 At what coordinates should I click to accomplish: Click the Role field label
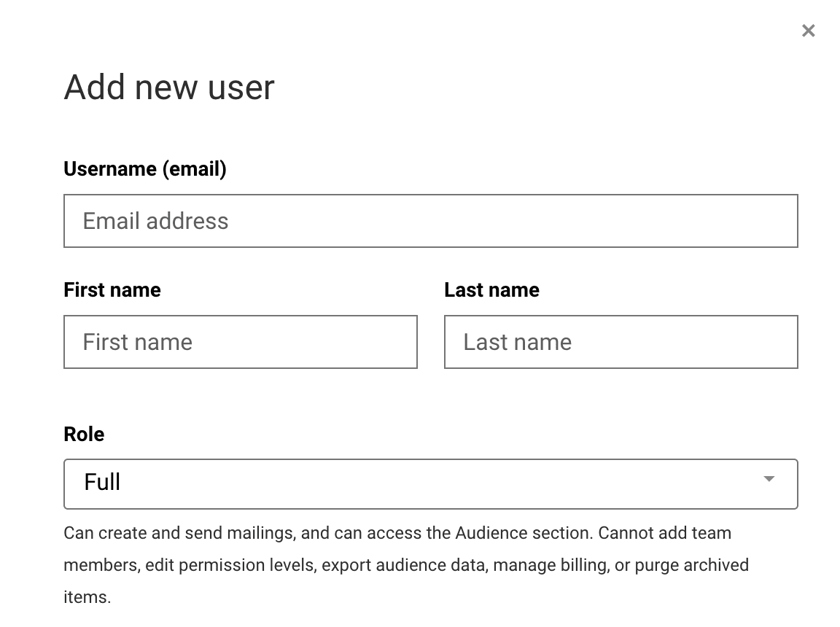click(84, 435)
